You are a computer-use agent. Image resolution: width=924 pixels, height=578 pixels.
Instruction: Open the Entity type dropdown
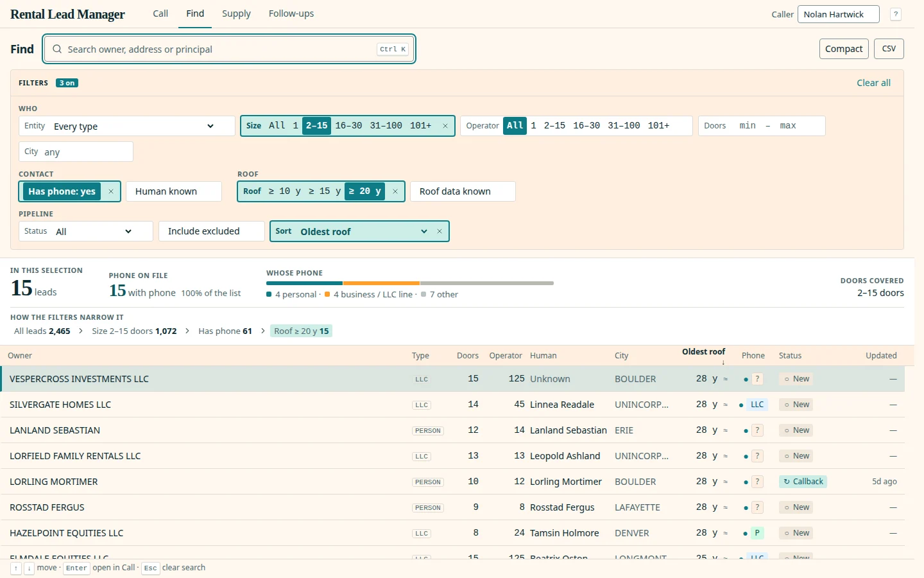coord(127,126)
